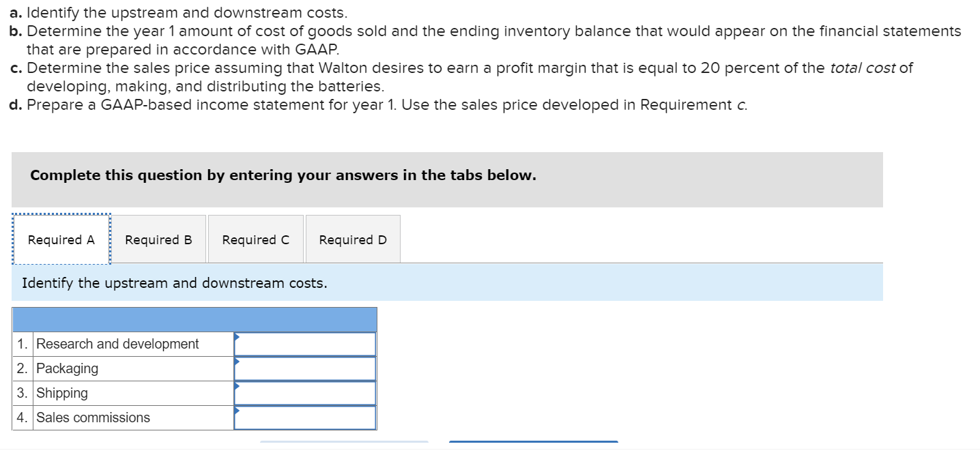This screenshot has height=455, width=980.
Task: Click the "Complete this question" gray banner text
Action: point(283,175)
